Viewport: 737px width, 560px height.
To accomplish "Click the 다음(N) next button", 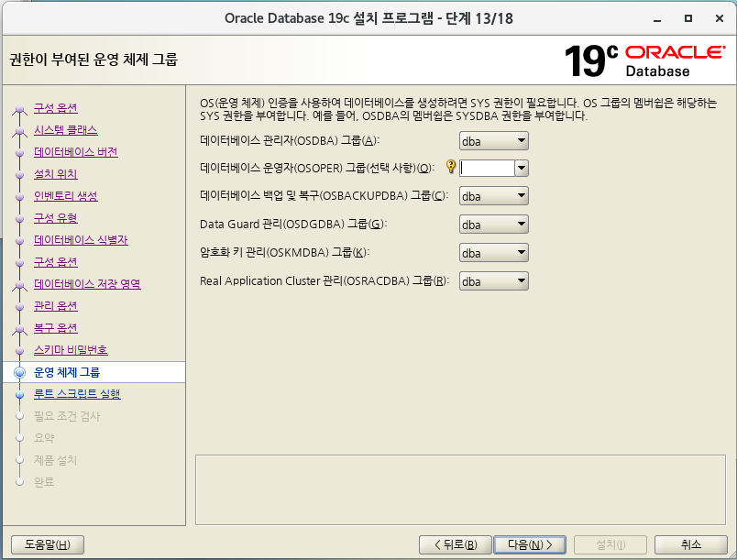I will tap(530, 544).
